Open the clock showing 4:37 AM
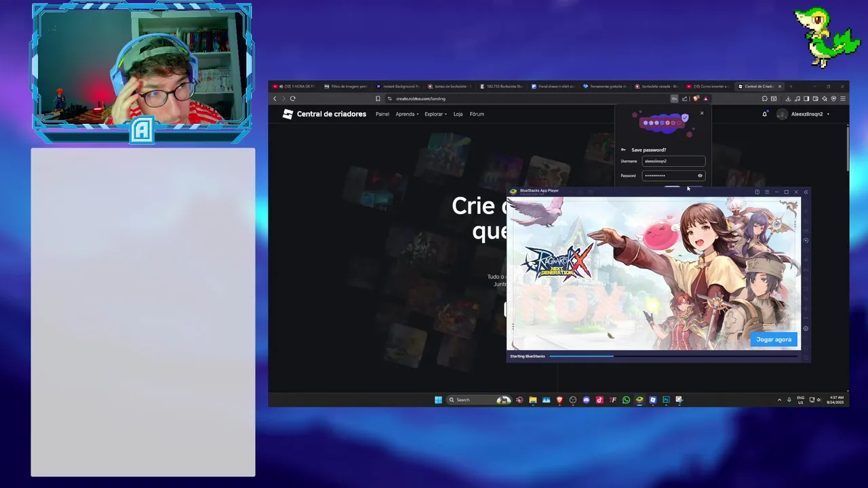 click(837, 400)
